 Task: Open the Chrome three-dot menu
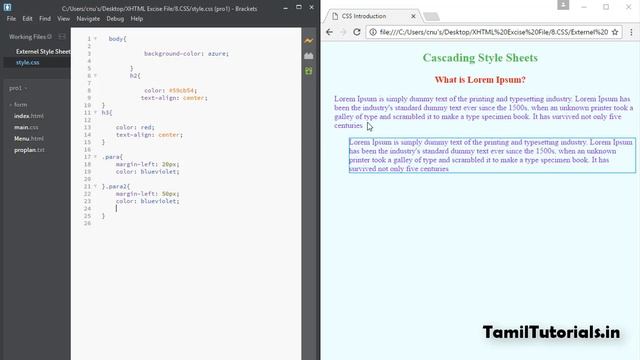631,32
